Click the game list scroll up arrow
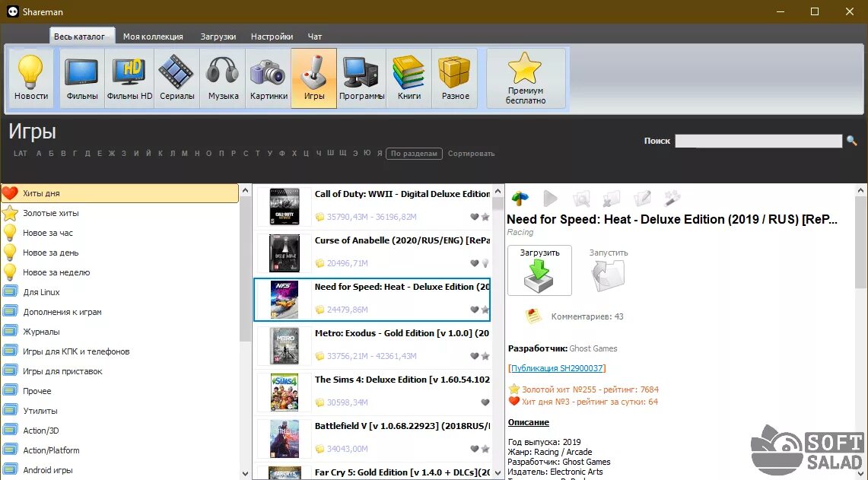Image resolution: width=868 pixels, height=480 pixels. (x=498, y=192)
